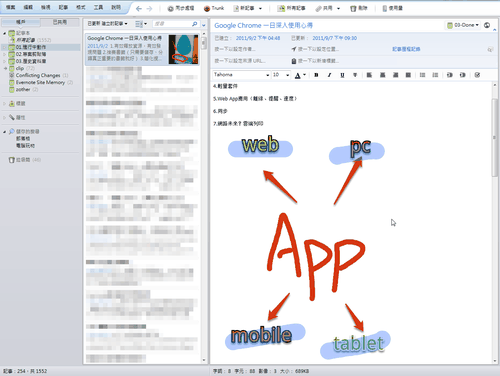500x376 pixels.
Task: Collapse the notebooks tree root
Action: pyautogui.click(x=5, y=33)
